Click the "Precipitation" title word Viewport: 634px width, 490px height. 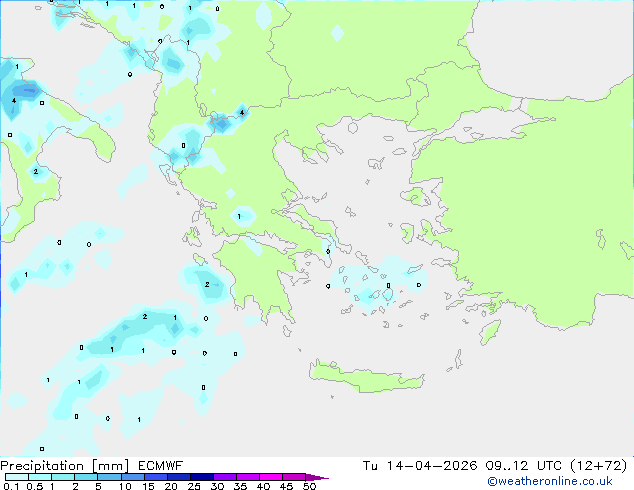(42, 466)
